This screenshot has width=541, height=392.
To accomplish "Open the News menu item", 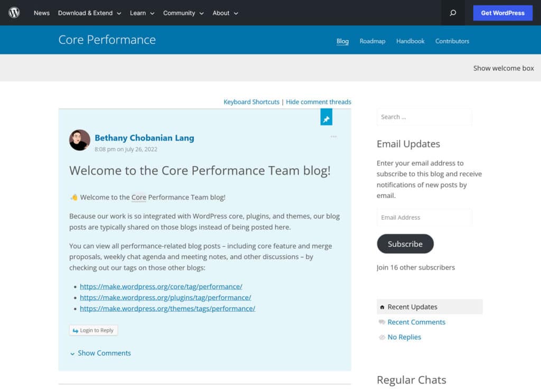I will [x=41, y=13].
